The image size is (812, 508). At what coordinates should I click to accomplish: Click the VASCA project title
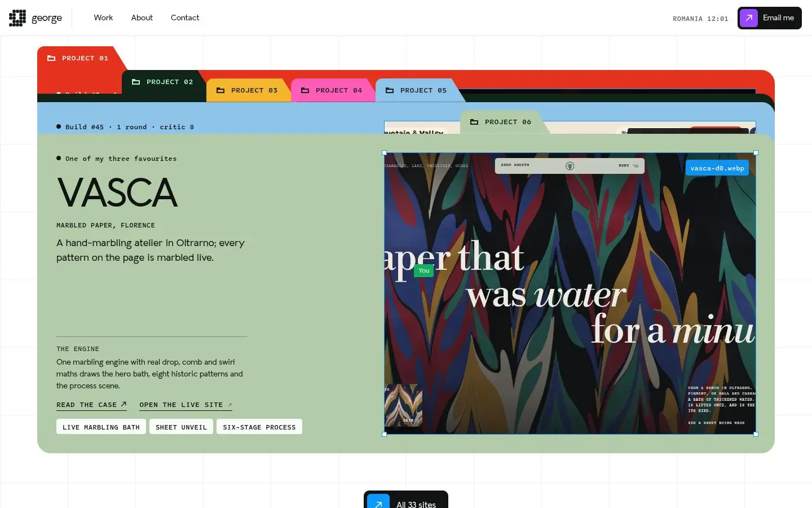(x=117, y=192)
